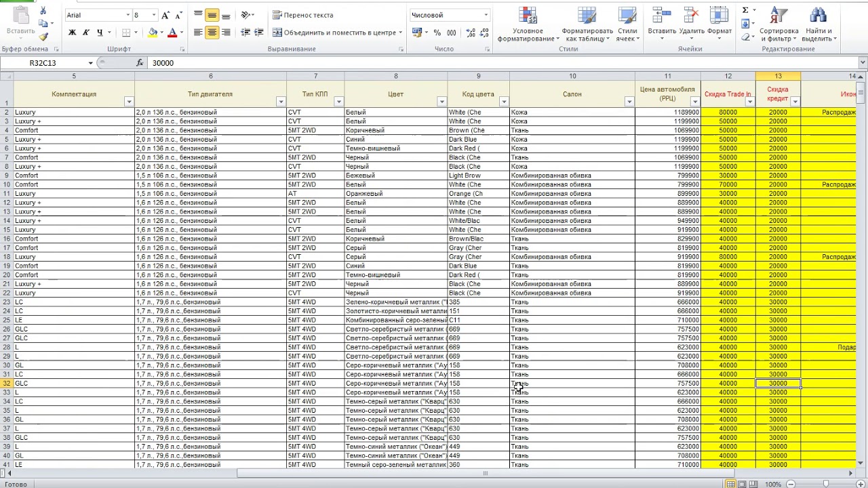Decrease indent in the Alignment group
The width and height of the screenshot is (868, 488).
click(x=245, y=33)
